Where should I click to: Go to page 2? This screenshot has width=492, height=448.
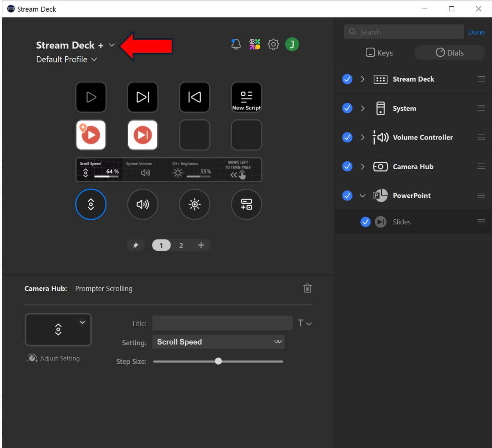click(x=181, y=245)
